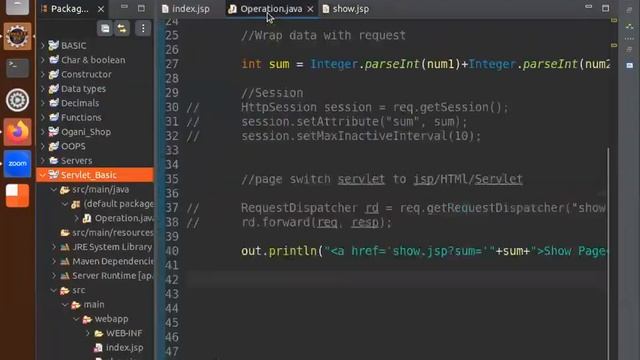Click the Collapse All icon in Package Explorer
640x360 pixels.
pos(105,28)
